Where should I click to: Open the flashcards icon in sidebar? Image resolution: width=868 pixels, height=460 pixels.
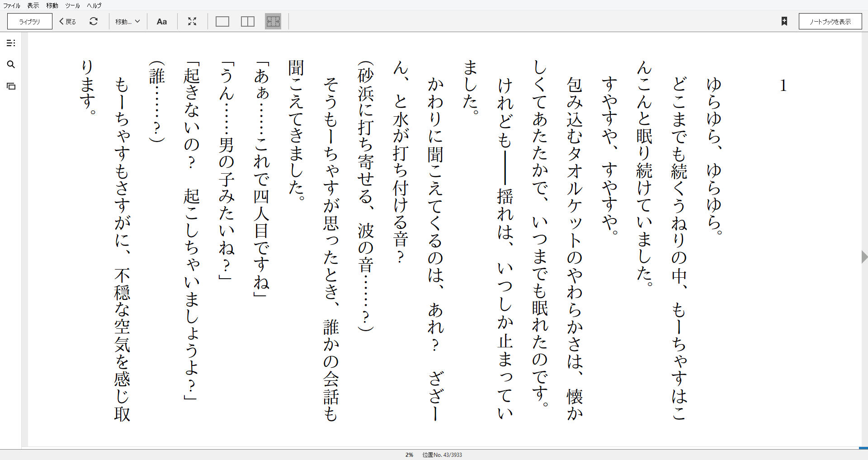pos(11,86)
